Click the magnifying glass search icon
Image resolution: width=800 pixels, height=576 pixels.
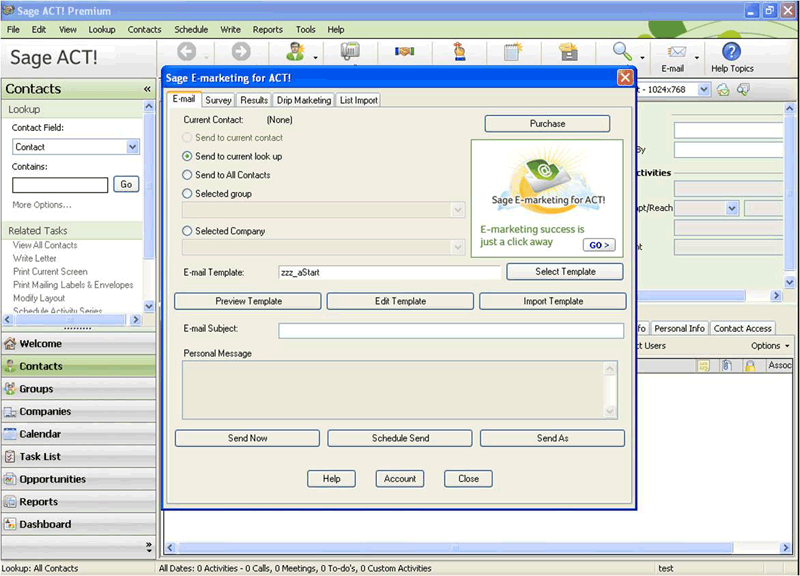(x=622, y=51)
